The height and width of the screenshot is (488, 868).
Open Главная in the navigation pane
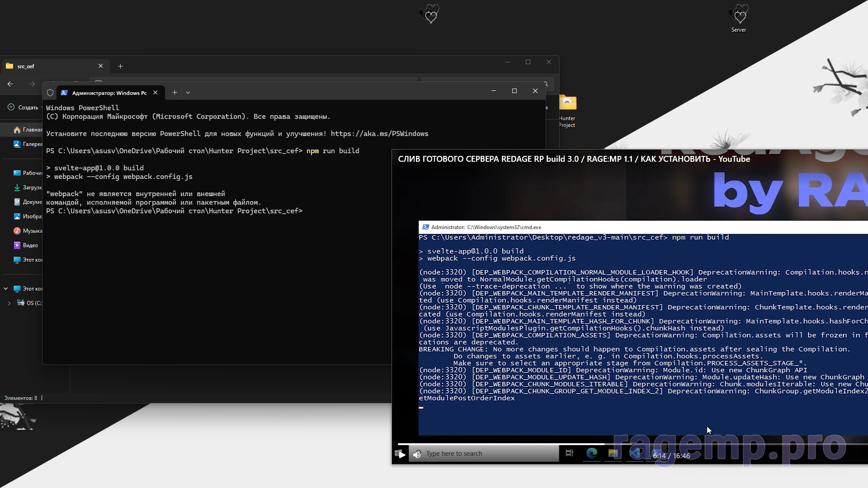(28, 130)
